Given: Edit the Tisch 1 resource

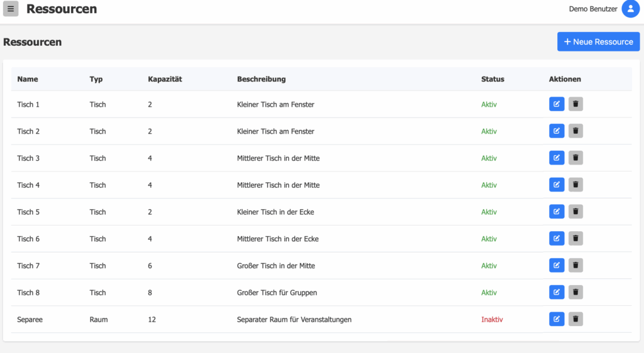Looking at the screenshot, I should 557,104.
